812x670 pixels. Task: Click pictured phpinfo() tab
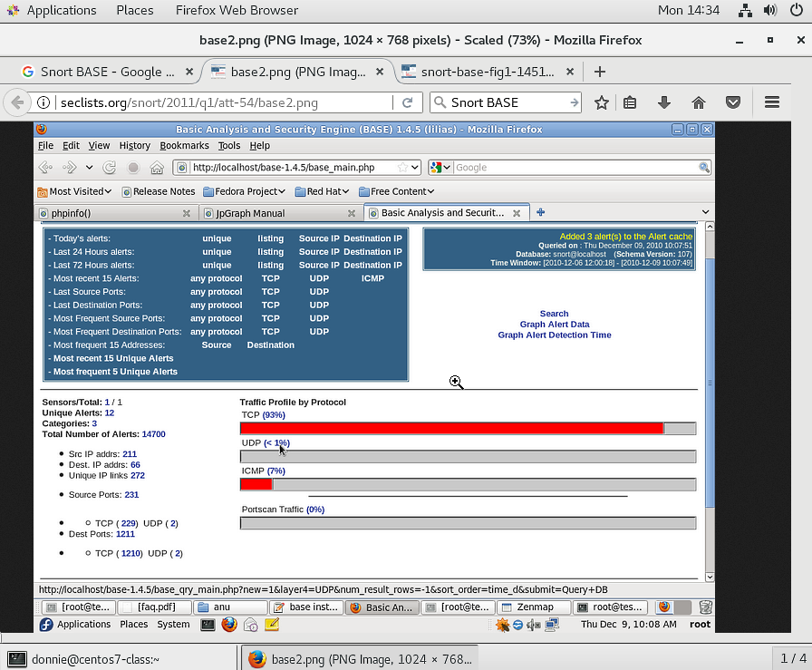pos(115,213)
